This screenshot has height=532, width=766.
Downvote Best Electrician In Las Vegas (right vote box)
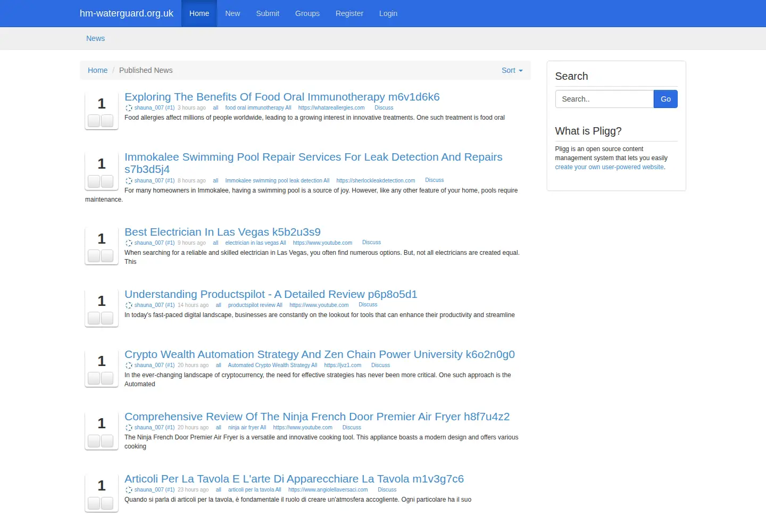[x=107, y=256]
